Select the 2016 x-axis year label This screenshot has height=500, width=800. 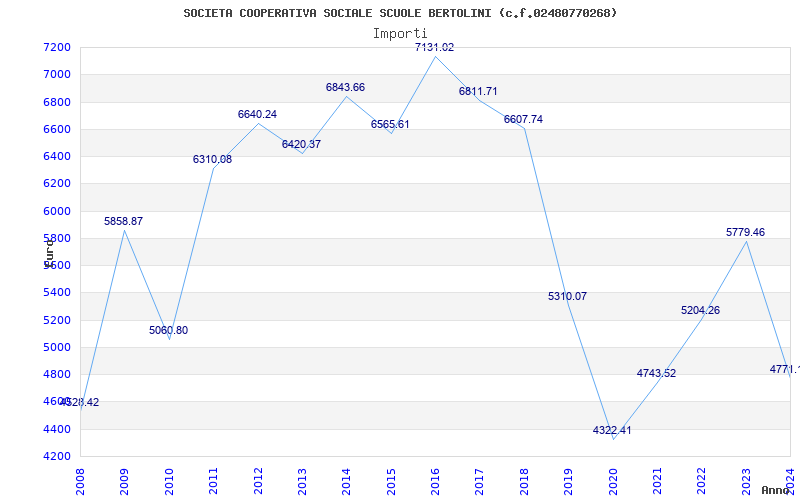point(435,481)
